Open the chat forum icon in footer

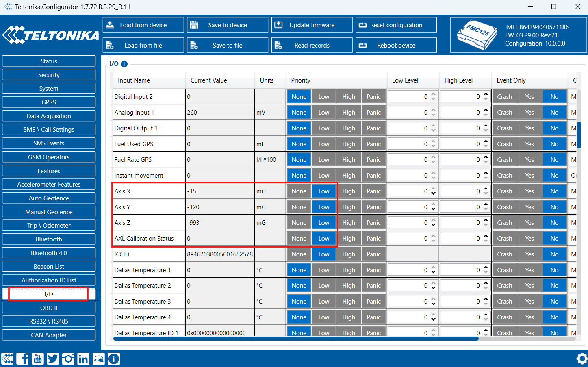click(x=99, y=359)
